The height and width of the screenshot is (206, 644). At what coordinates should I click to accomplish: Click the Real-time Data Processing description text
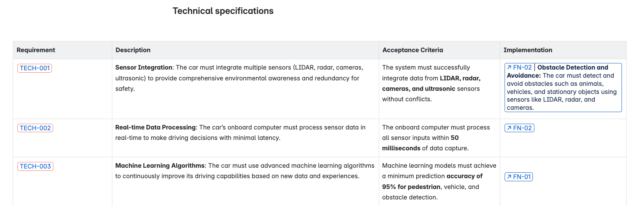tap(240, 133)
